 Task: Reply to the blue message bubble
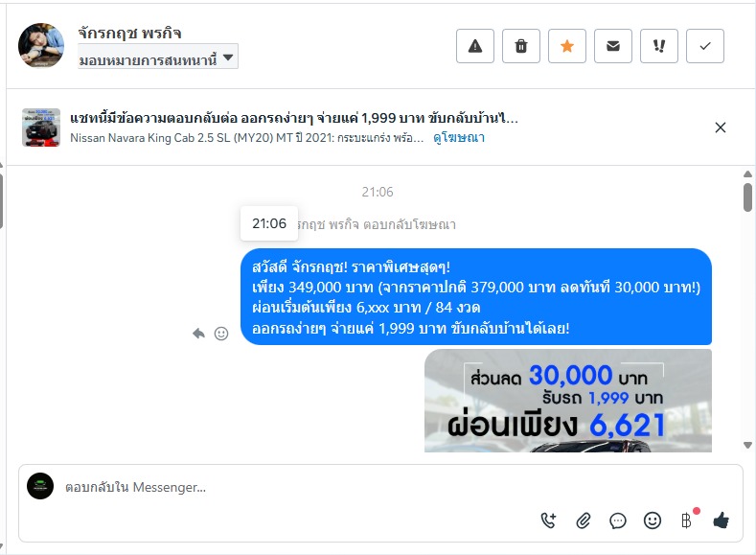[198, 334]
